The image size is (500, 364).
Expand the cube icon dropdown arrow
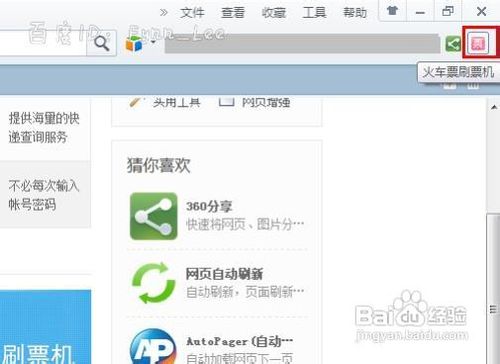(x=153, y=42)
